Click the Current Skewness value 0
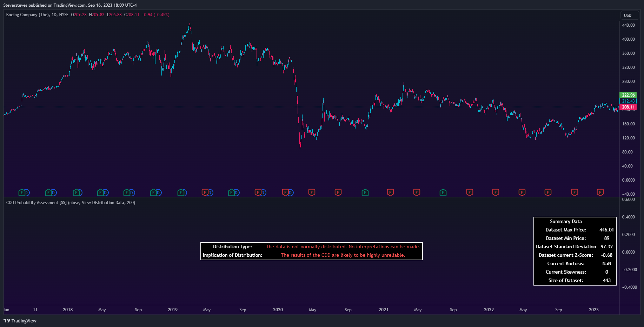Screen dimensions: 644x327 coord(606,272)
